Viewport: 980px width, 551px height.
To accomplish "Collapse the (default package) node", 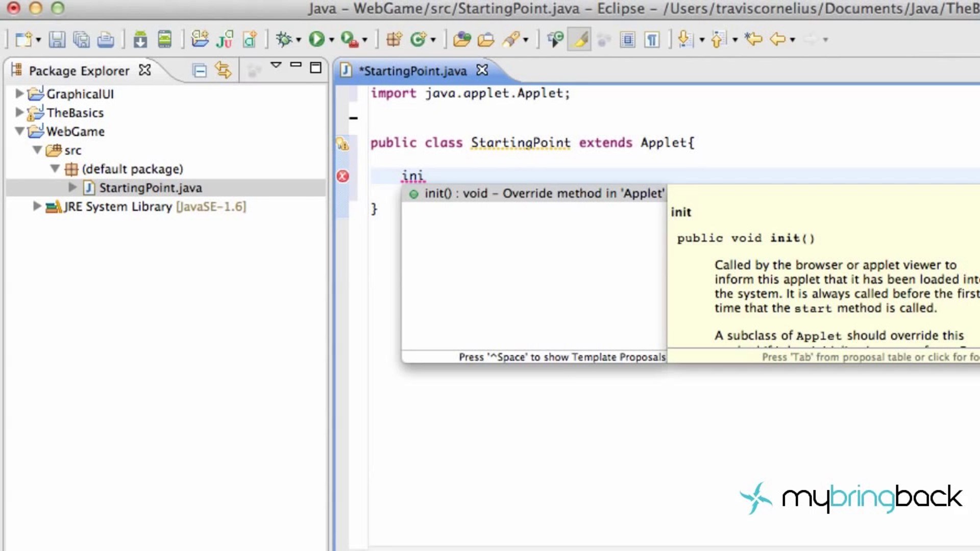I will [x=55, y=168].
